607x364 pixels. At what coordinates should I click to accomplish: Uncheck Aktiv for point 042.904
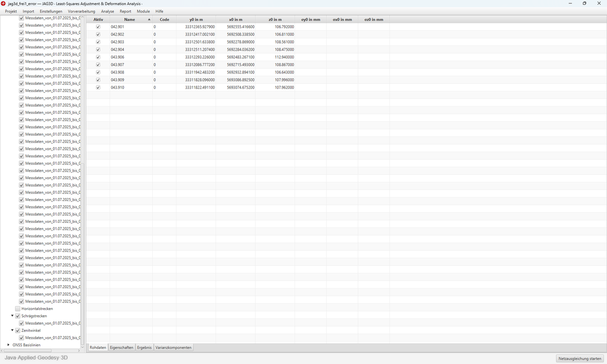click(x=98, y=50)
